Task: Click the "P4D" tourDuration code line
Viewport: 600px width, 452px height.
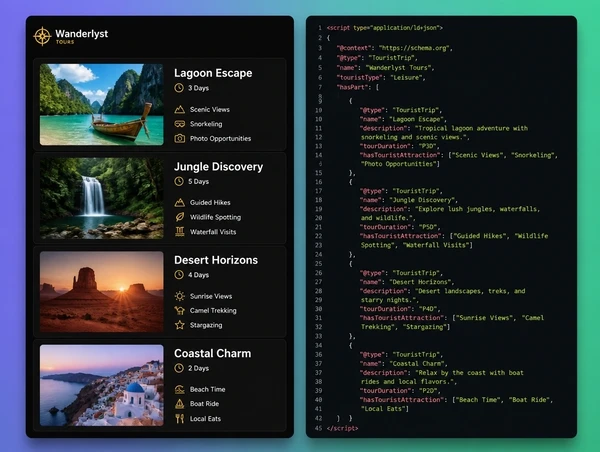Action: tap(400, 309)
